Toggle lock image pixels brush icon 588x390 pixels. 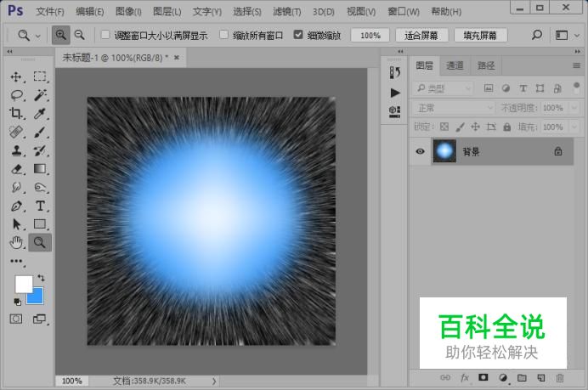coord(460,127)
